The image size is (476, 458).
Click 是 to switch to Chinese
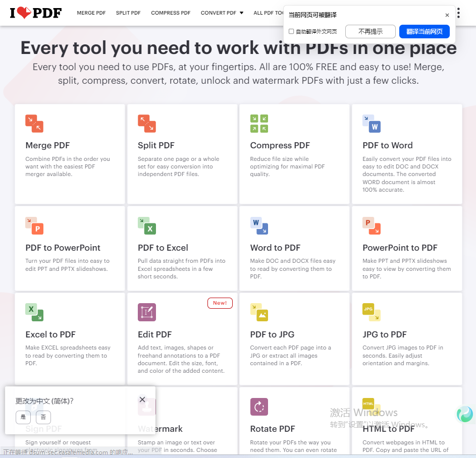point(23,417)
